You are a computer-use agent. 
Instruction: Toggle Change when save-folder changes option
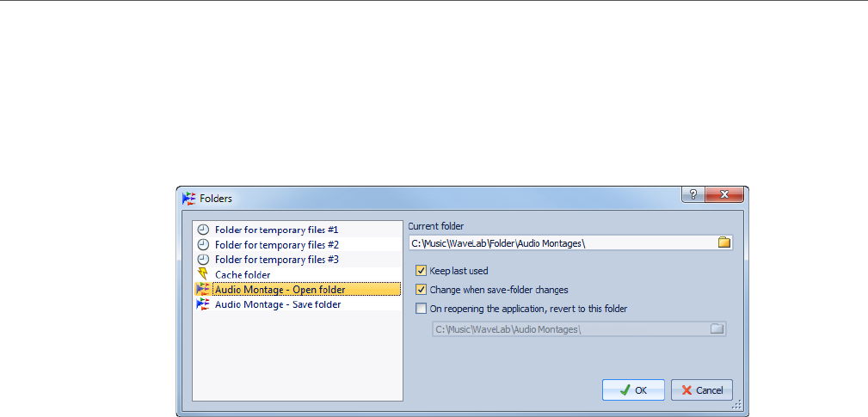pyautogui.click(x=422, y=290)
